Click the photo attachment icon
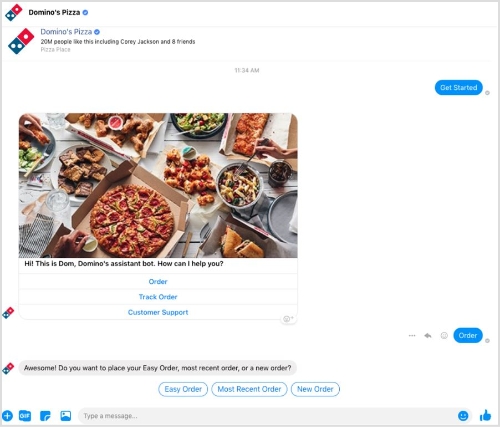This screenshot has width=500, height=427. tap(66, 416)
